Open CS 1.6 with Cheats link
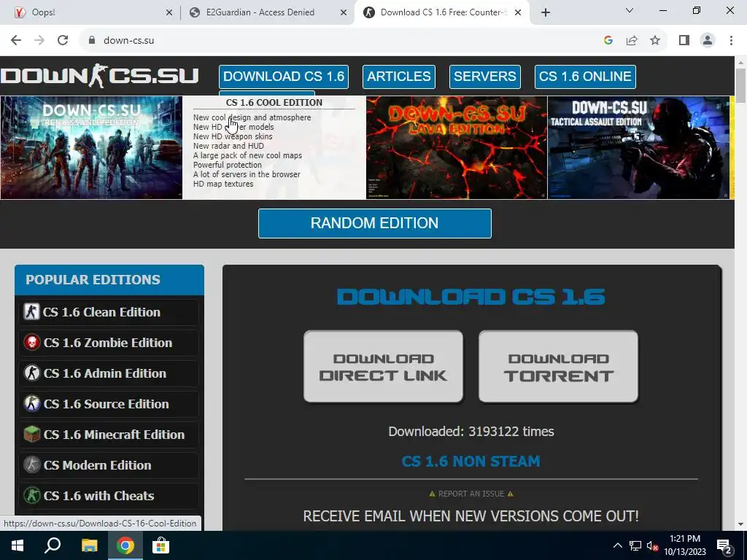The height and width of the screenshot is (560, 747). (109, 496)
